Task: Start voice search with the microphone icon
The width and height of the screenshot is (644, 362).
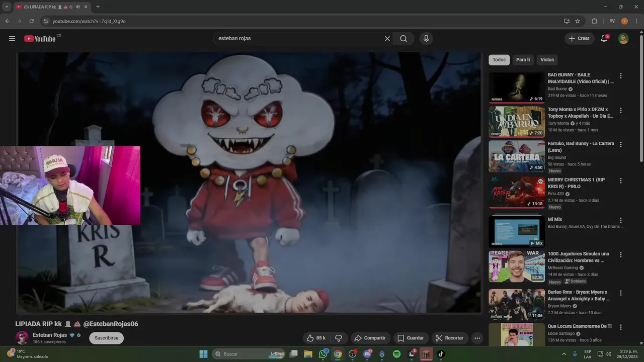Action: click(426, 39)
